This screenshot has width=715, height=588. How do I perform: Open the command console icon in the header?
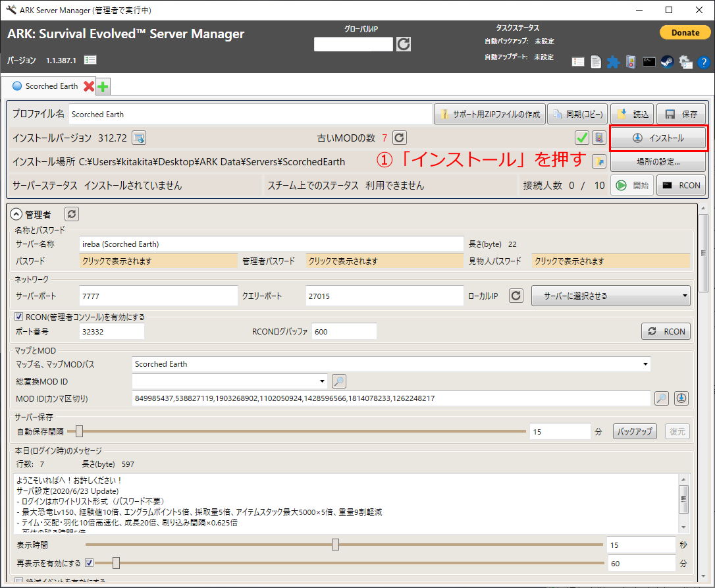(649, 62)
